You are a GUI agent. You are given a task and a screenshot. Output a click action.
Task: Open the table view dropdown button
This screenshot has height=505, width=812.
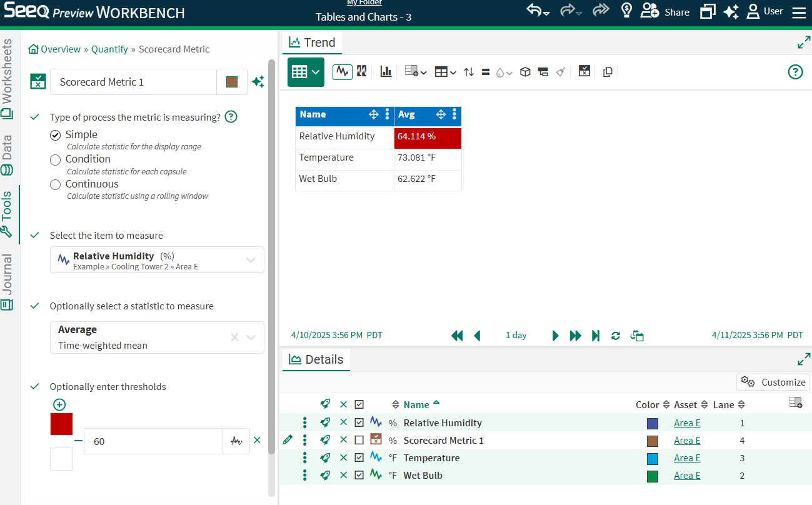click(x=306, y=72)
